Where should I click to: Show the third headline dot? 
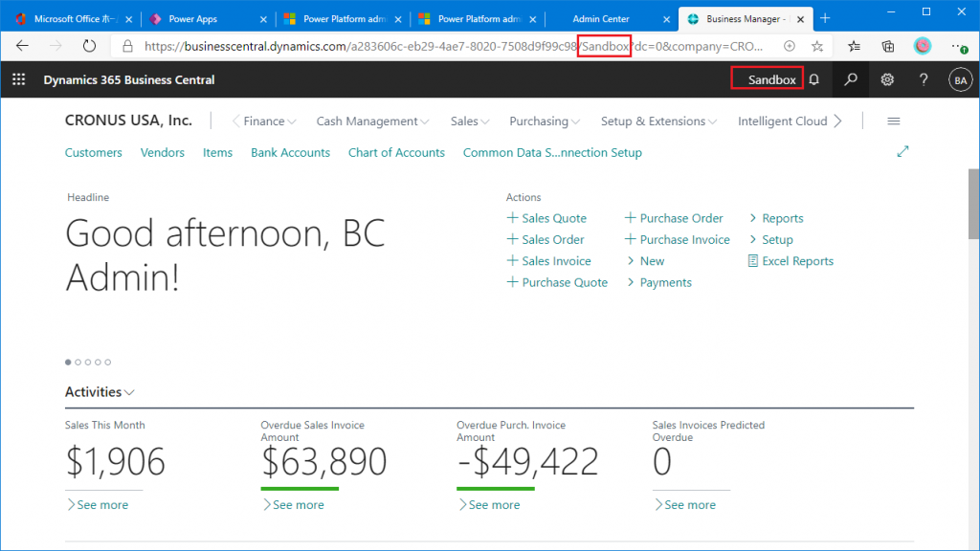pyautogui.click(x=88, y=363)
